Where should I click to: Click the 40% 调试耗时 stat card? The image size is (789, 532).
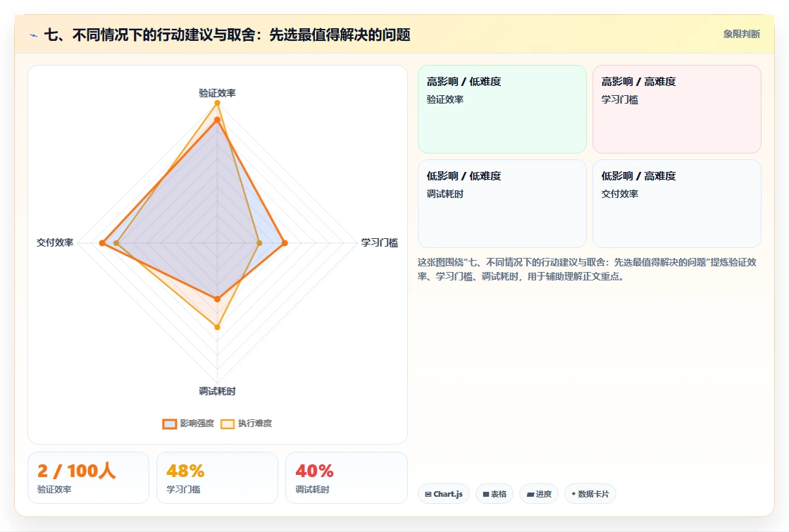click(346, 478)
